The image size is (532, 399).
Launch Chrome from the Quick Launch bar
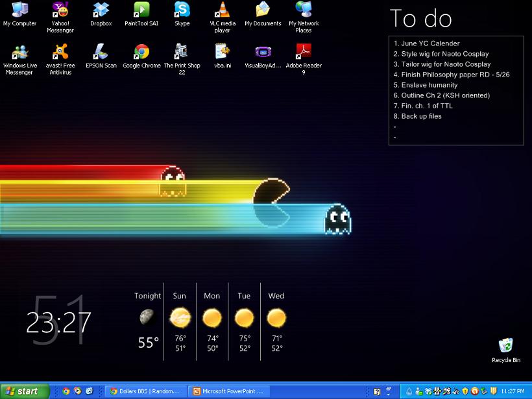tap(66, 391)
